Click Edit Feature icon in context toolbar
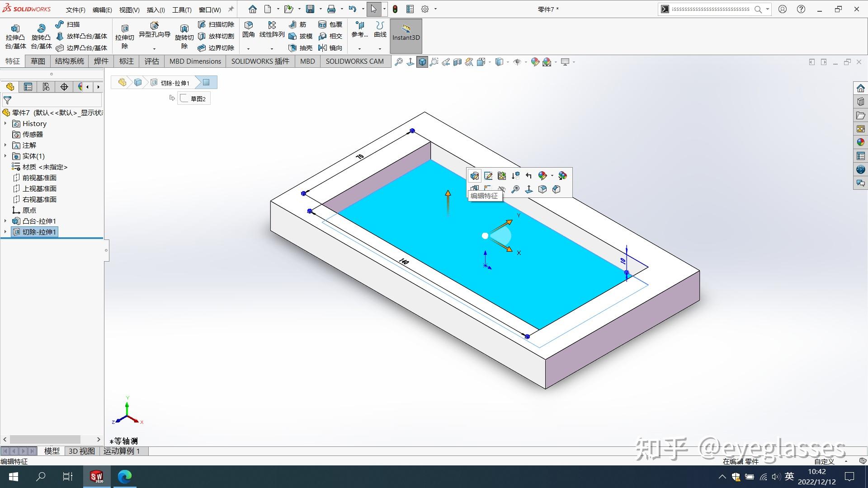This screenshot has width=868, height=488. tap(474, 176)
